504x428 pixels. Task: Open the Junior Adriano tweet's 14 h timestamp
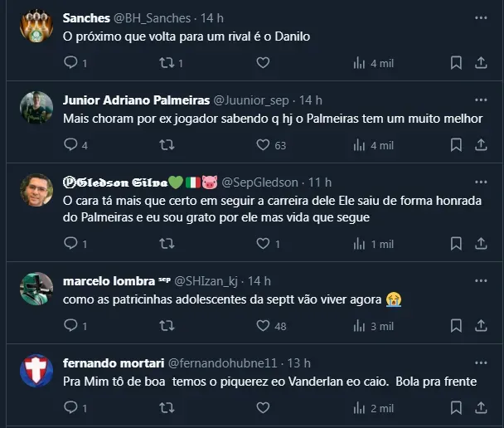[311, 100]
